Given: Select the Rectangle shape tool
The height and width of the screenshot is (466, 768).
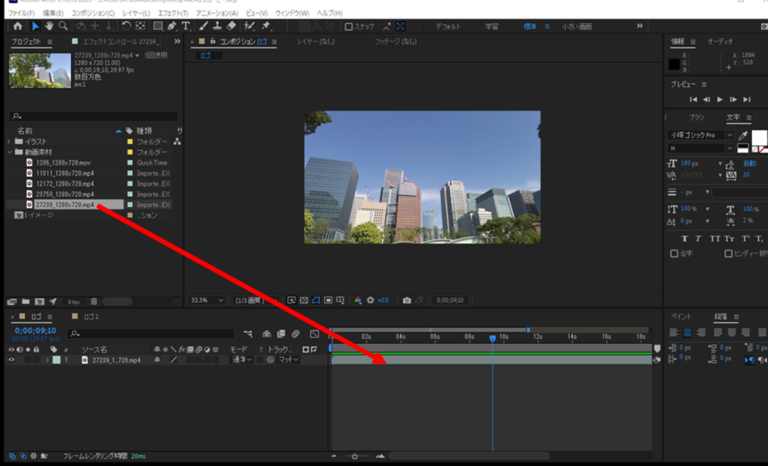Looking at the screenshot, I should [158, 26].
